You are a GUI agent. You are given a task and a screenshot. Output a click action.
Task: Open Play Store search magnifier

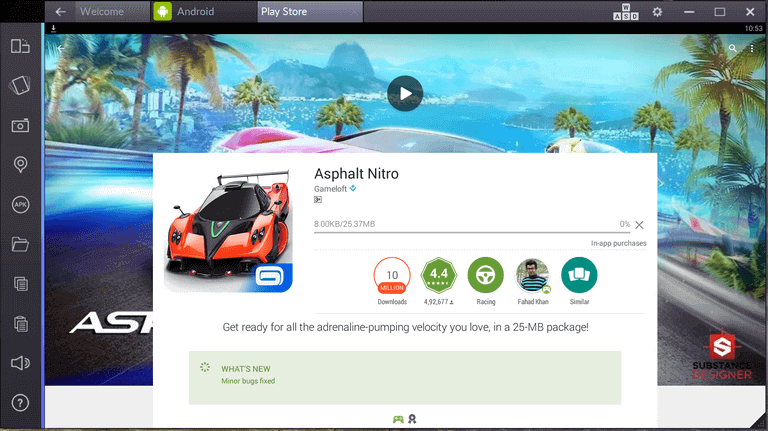(732, 48)
